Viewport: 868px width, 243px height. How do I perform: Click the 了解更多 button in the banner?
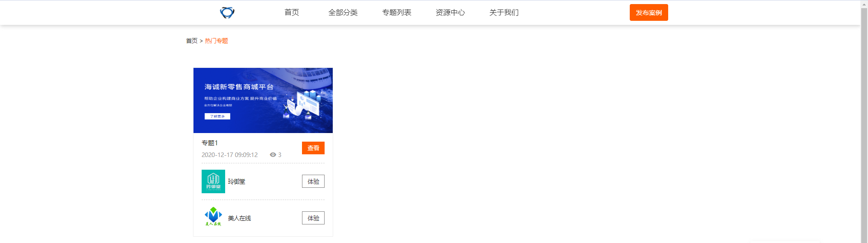tap(217, 116)
